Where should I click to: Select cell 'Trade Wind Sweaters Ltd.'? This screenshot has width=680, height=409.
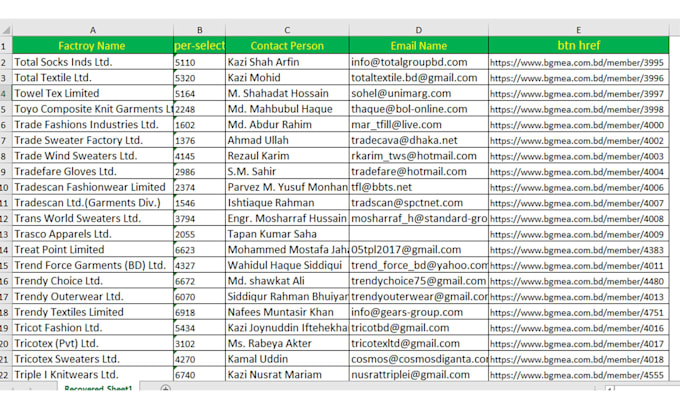point(92,156)
